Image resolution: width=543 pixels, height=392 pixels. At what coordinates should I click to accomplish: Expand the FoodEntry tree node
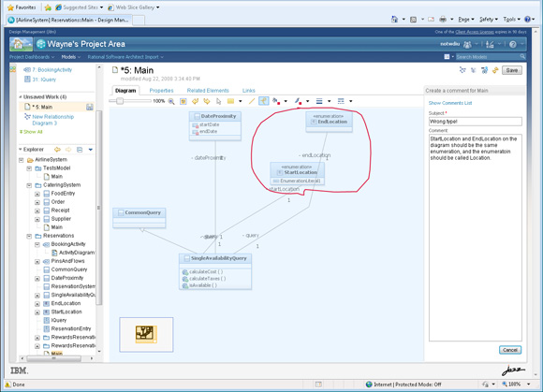pyautogui.click(x=37, y=194)
